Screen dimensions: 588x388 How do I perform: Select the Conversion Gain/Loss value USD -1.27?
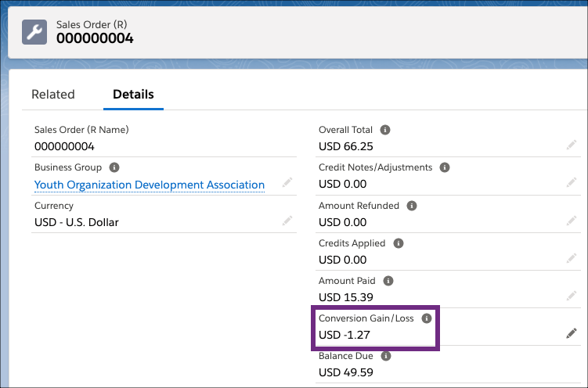(345, 335)
